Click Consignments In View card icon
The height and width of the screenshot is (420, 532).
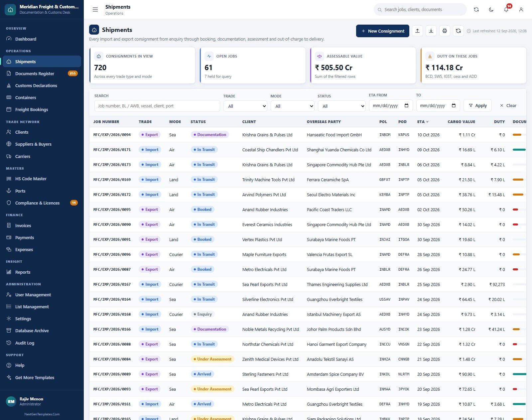click(99, 56)
